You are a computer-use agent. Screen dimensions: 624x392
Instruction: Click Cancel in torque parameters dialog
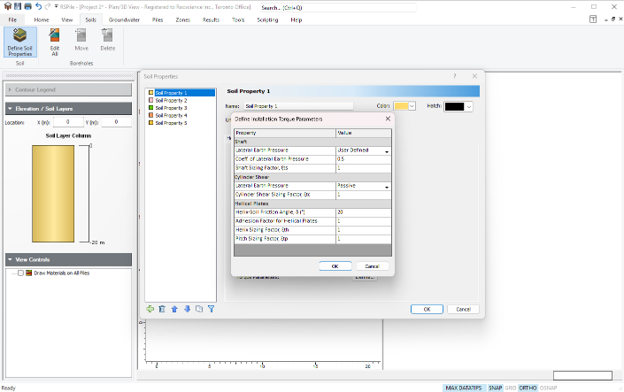372,266
